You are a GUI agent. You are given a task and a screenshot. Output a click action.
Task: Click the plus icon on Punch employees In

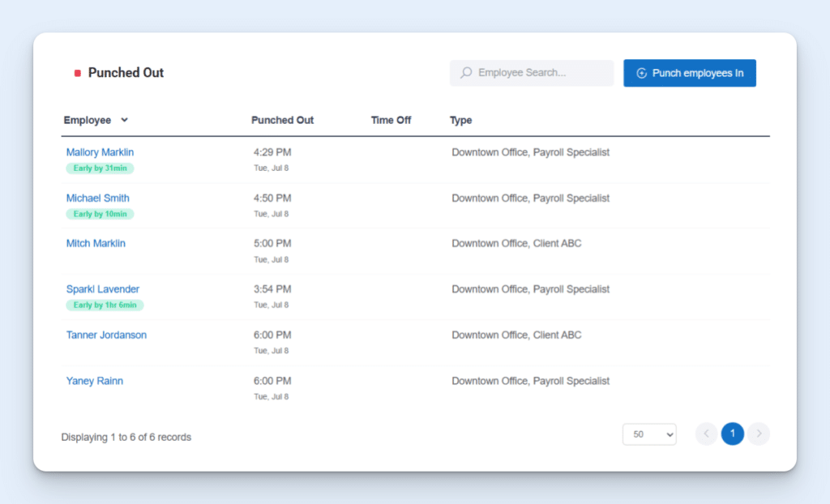(641, 73)
